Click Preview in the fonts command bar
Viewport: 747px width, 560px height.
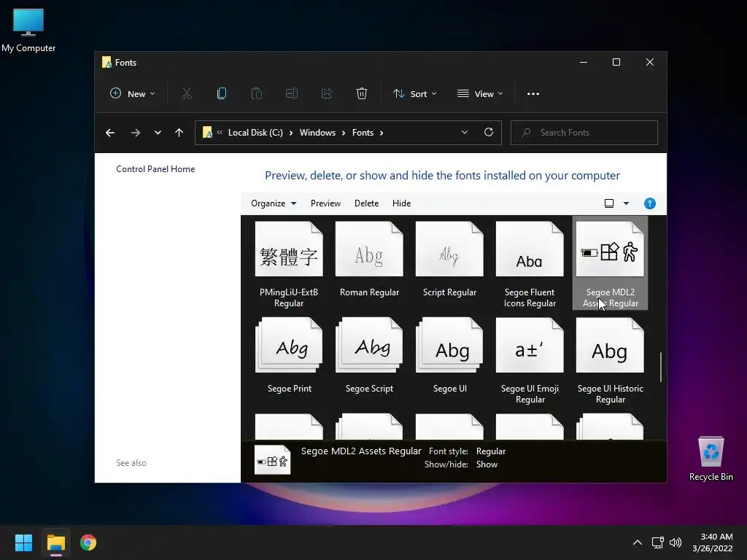click(x=325, y=203)
